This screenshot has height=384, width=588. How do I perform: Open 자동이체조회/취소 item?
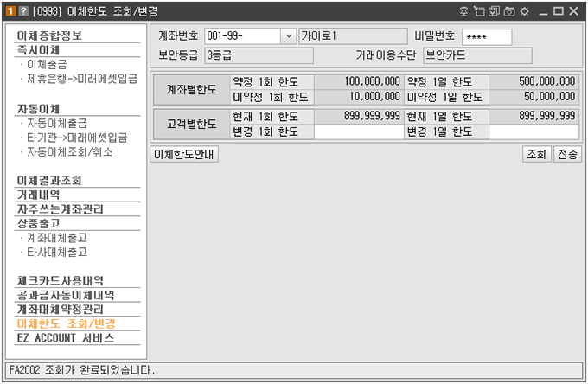tap(70, 152)
